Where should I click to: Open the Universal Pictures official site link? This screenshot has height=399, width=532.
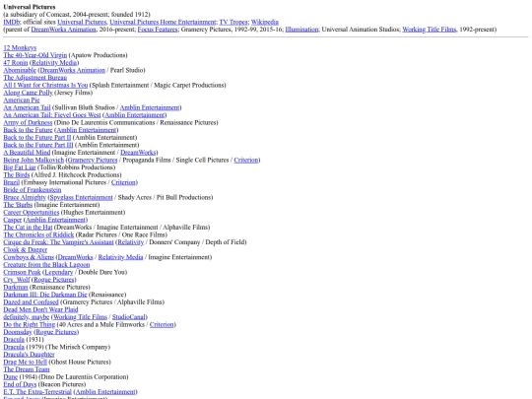[x=82, y=22]
